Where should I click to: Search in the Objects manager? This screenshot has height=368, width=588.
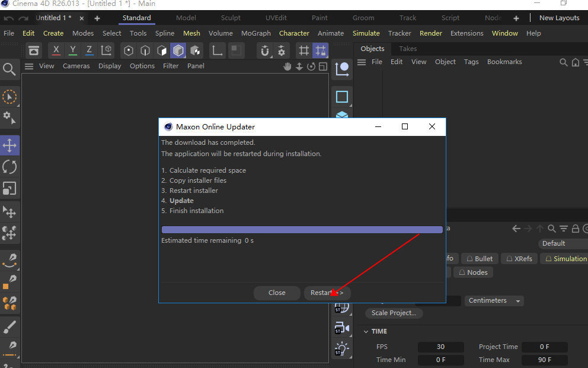[564, 62]
